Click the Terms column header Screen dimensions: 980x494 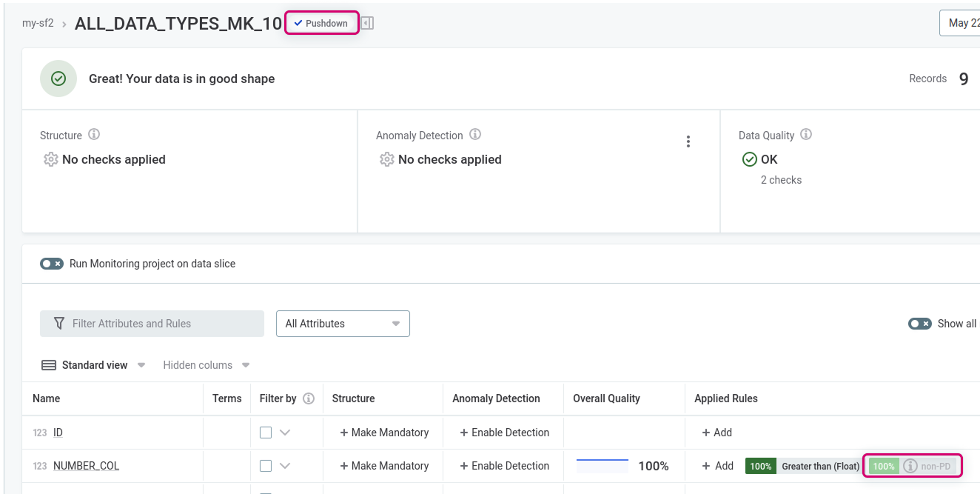tap(226, 398)
